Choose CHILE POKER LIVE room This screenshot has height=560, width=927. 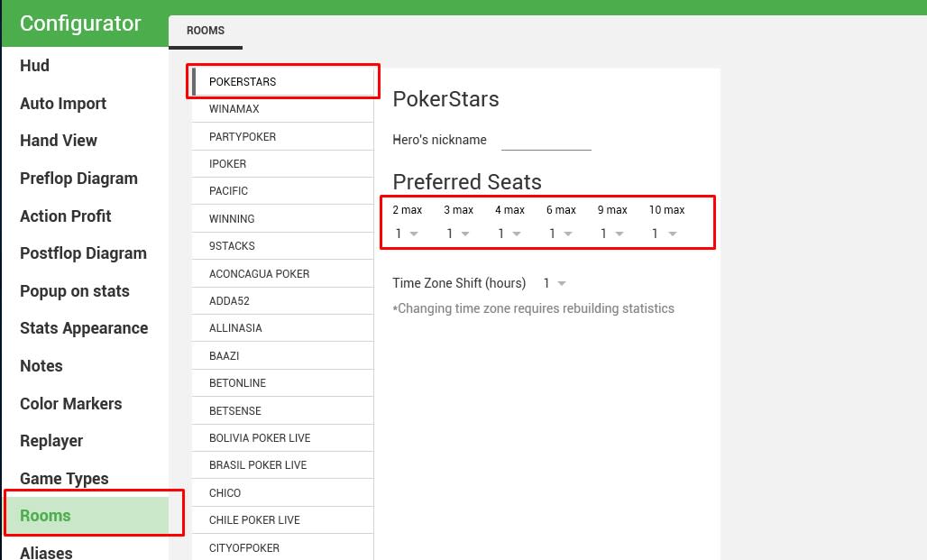(x=282, y=520)
